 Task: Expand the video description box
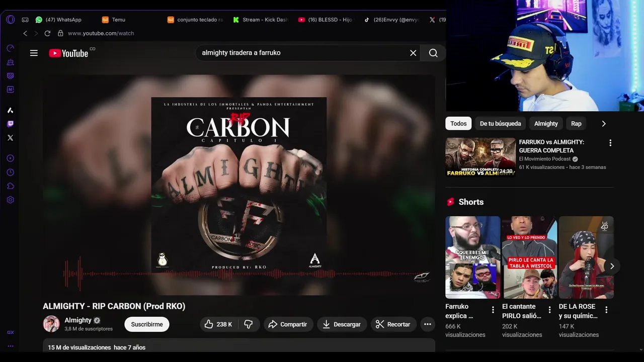tap(238, 345)
